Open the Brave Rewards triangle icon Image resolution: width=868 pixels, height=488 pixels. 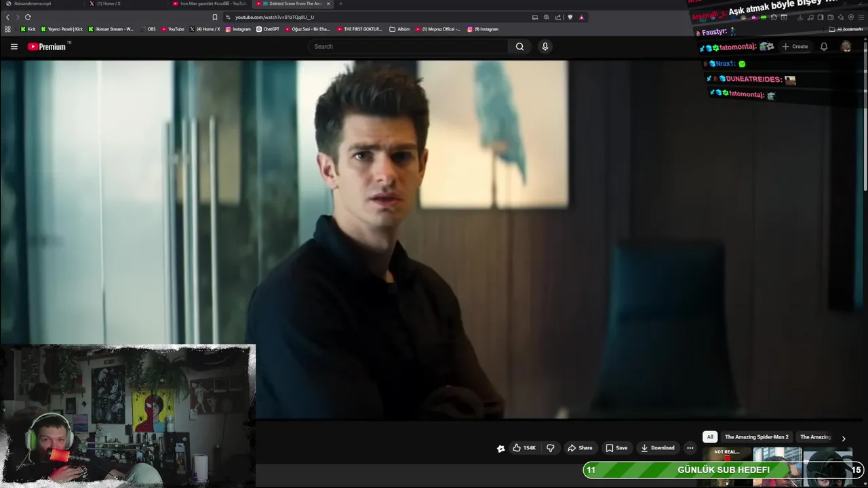click(581, 17)
